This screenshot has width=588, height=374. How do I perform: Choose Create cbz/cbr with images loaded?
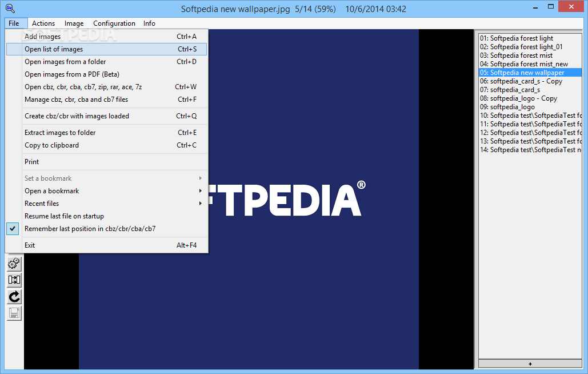coord(107,116)
